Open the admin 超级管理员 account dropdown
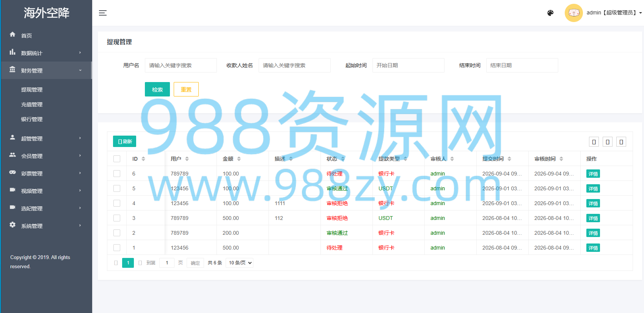The width and height of the screenshot is (644, 313). pos(614,13)
